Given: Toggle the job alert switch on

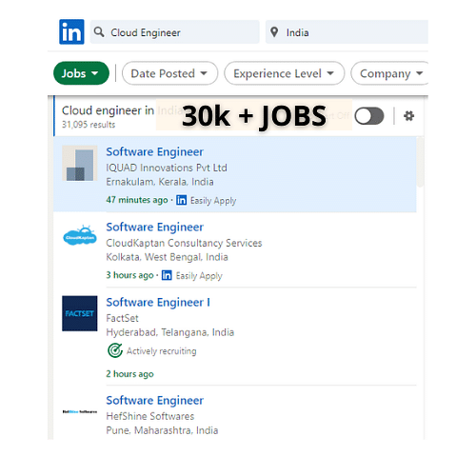Looking at the screenshot, I should point(369,116).
